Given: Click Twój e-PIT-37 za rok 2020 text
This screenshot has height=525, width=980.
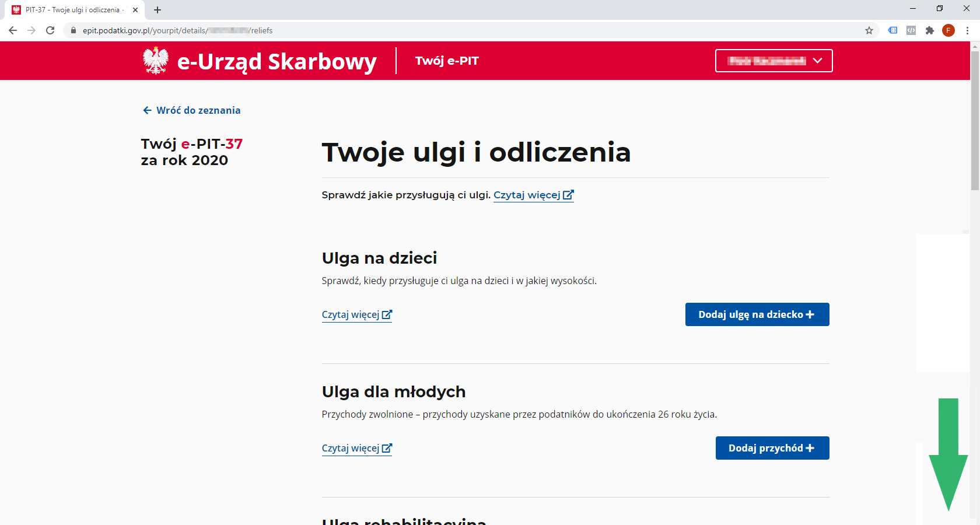Looking at the screenshot, I should tap(192, 152).
